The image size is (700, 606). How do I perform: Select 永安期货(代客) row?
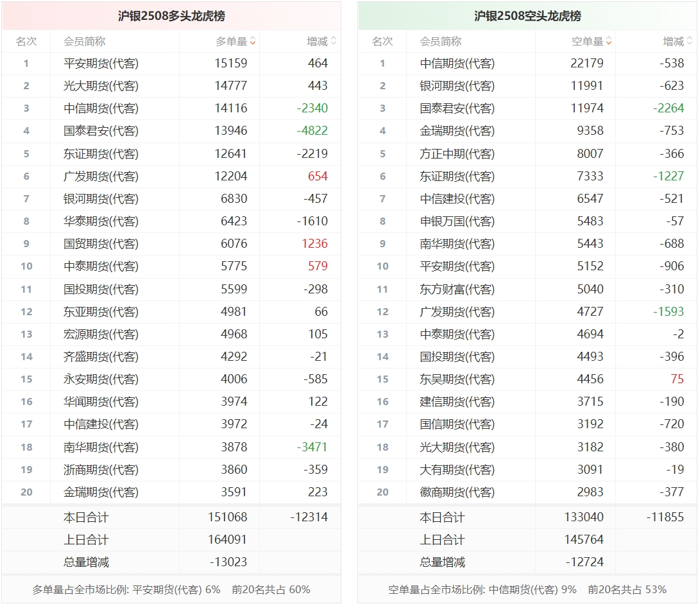171,379
